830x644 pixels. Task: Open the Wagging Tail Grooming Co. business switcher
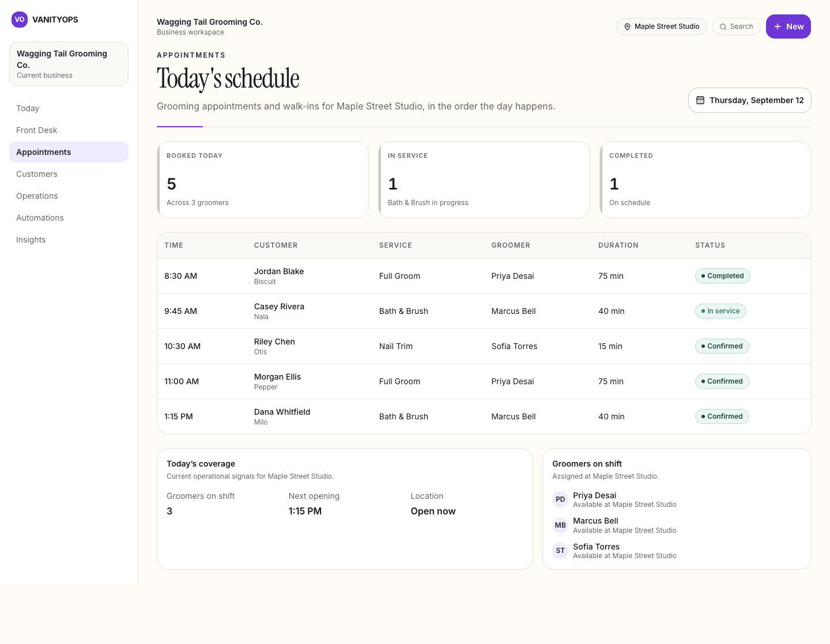click(x=69, y=64)
